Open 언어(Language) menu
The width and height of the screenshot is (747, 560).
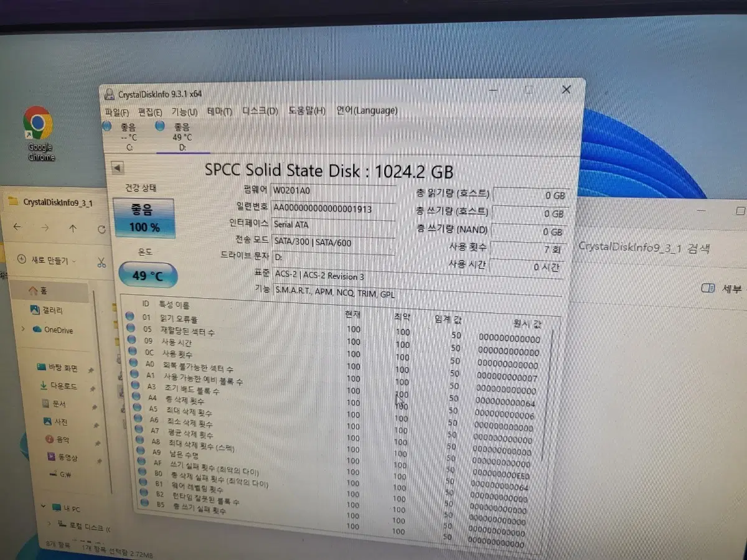coord(367,110)
